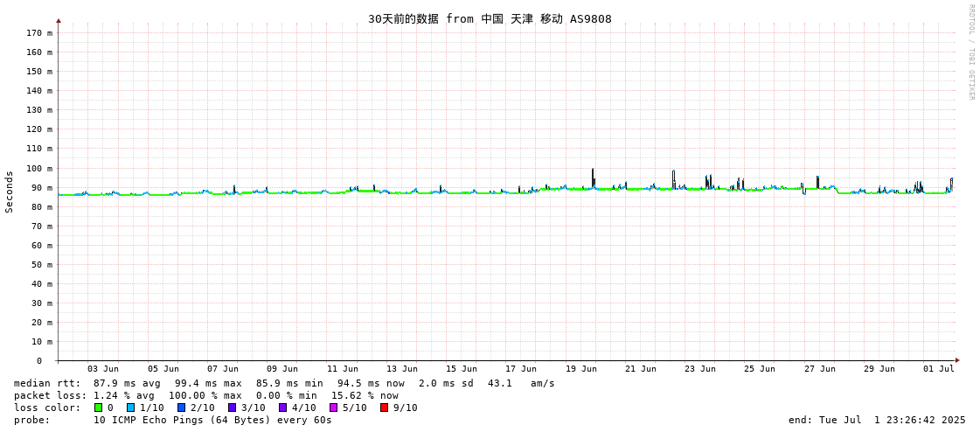Viewport: 980px width, 432px height.
Task: Click the '07 Jun' date label
Action: click(223, 369)
